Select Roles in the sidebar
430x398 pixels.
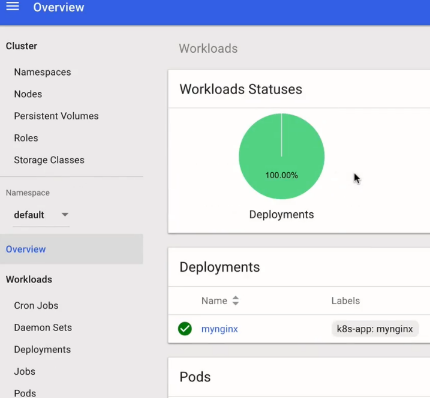26,138
